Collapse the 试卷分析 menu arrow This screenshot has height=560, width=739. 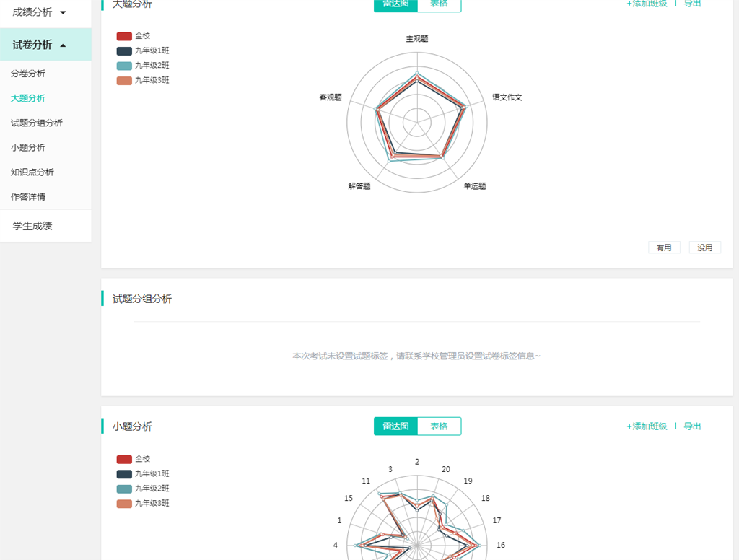coord(64,45)
